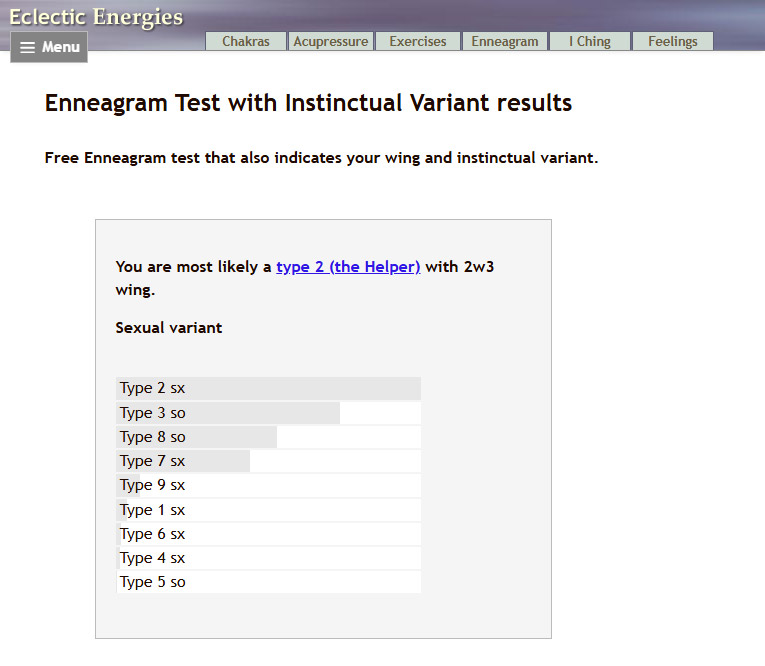Click the Type 2 sx result bar
The image size is (765, 666).
(268, 388)
